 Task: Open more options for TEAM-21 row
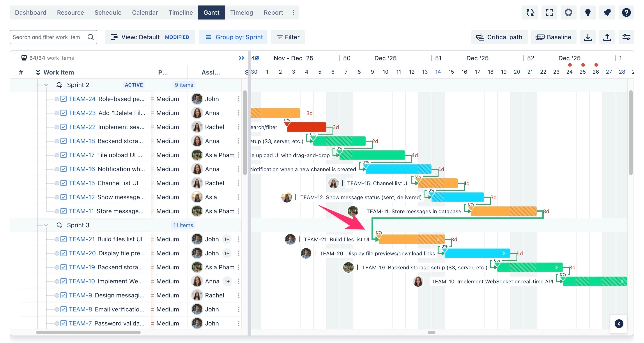[239, 239]
